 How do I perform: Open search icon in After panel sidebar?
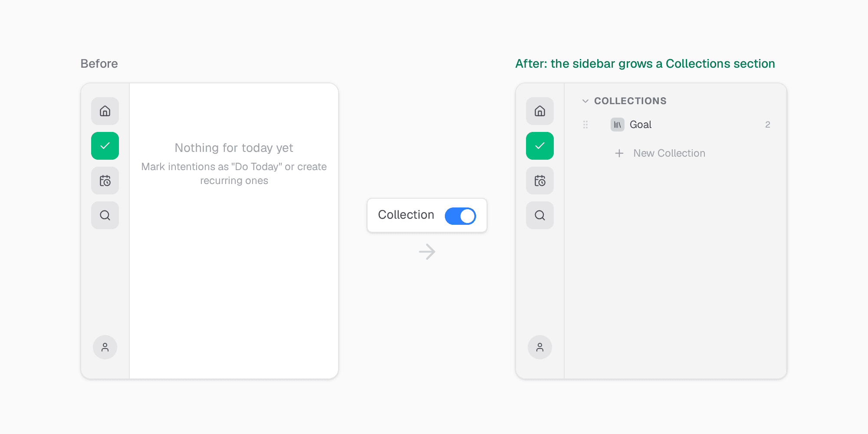(x=540, y=215)
